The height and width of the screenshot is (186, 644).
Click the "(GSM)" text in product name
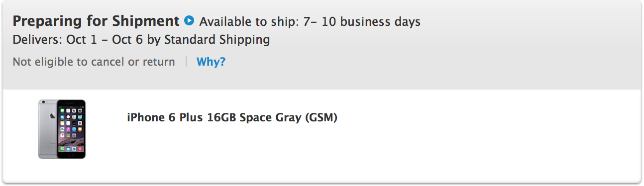tap(321, 118)
